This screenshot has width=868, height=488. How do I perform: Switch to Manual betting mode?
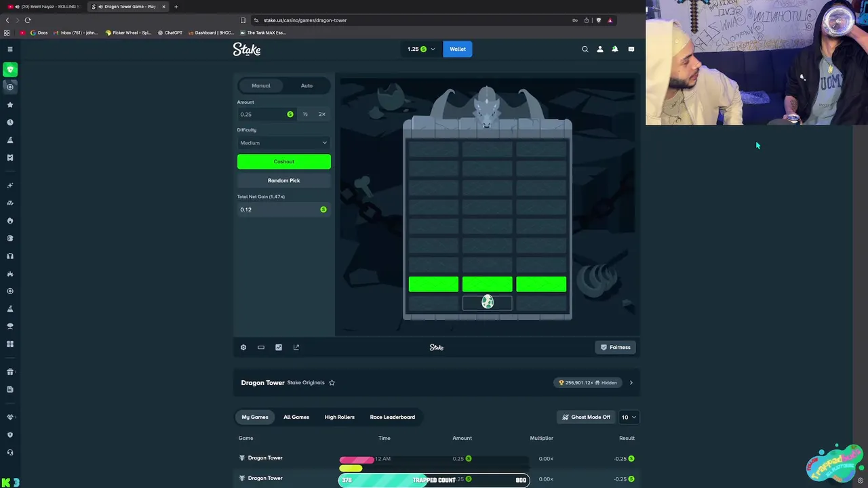261,86
